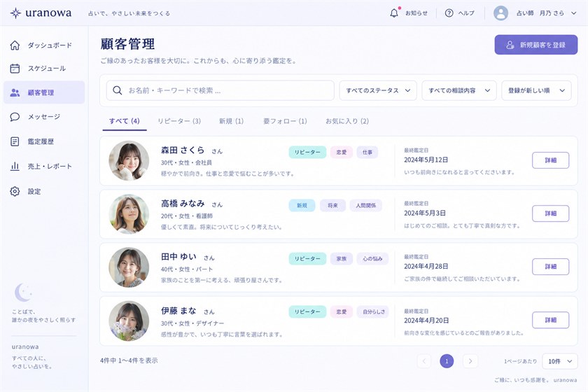This screenshot has height=392, width=588.
Task: Click the ヘルプ link in header
Action: [466, 13]
